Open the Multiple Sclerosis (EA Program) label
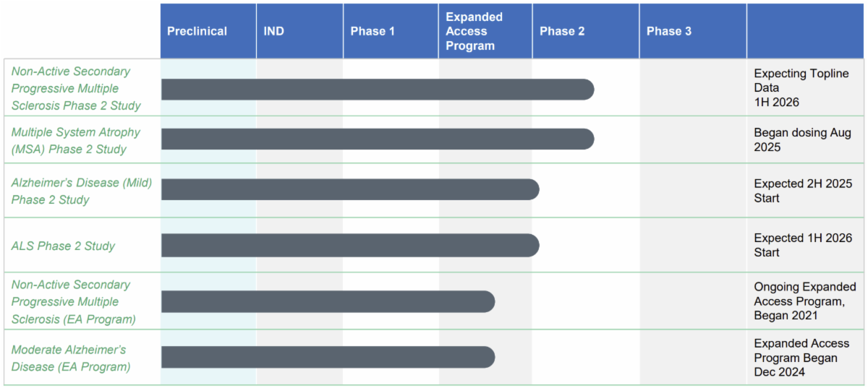 [73, 301]
